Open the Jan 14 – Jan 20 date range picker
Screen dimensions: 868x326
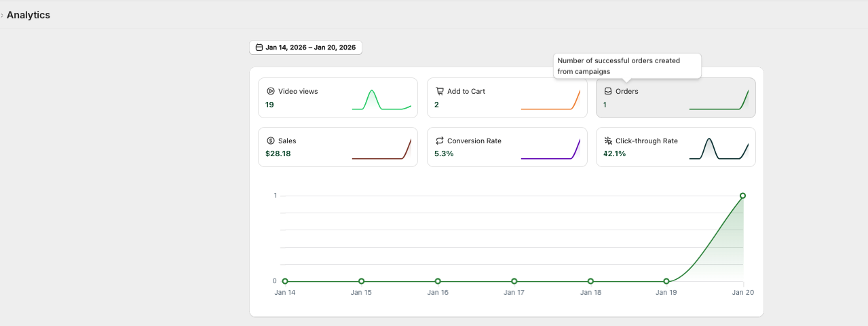tap(305, 48)
